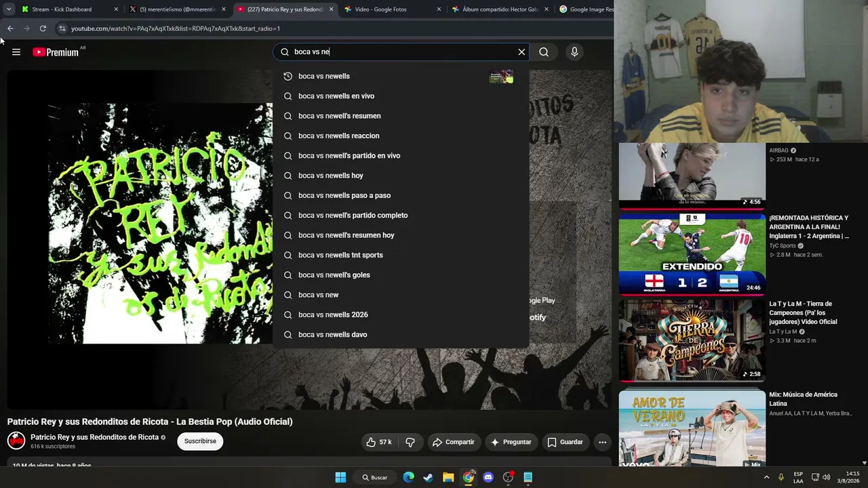Go back with browser back arrow
The height and width of the screenshot is (488, 868).
point(10,28)
